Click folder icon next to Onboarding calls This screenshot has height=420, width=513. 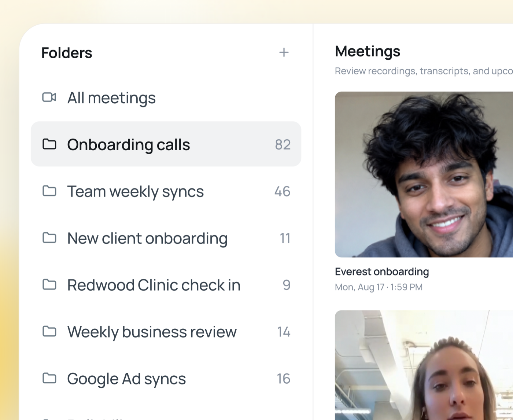(x=49, y=144)
